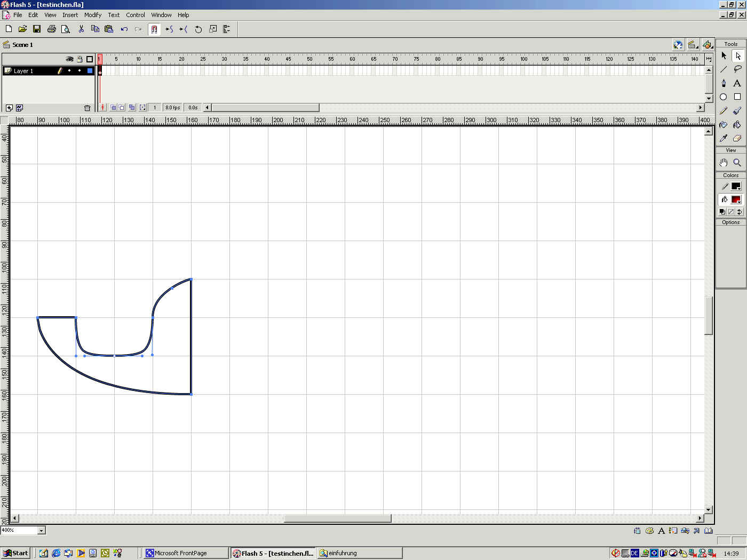Viewport: 747px width, 560px height.
Task: Select the Eraser tool
Action: [x=737, y=138]
